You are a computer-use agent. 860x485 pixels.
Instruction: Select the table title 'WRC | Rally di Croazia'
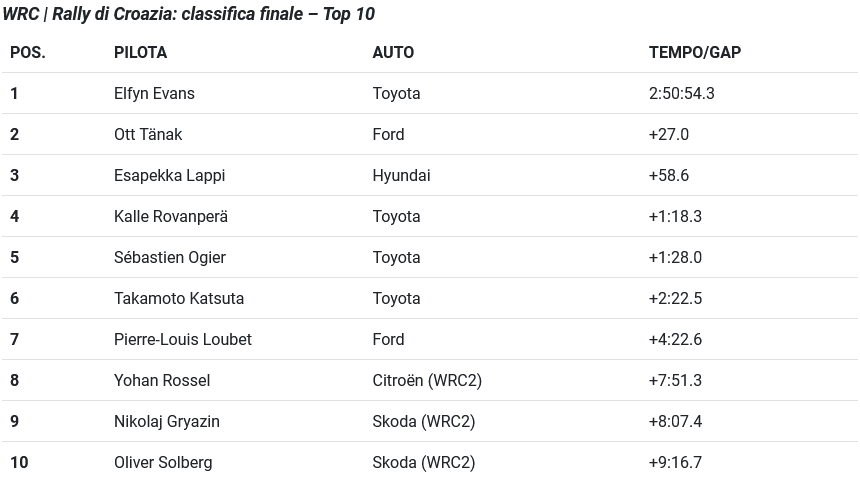[x=188, y=14]
